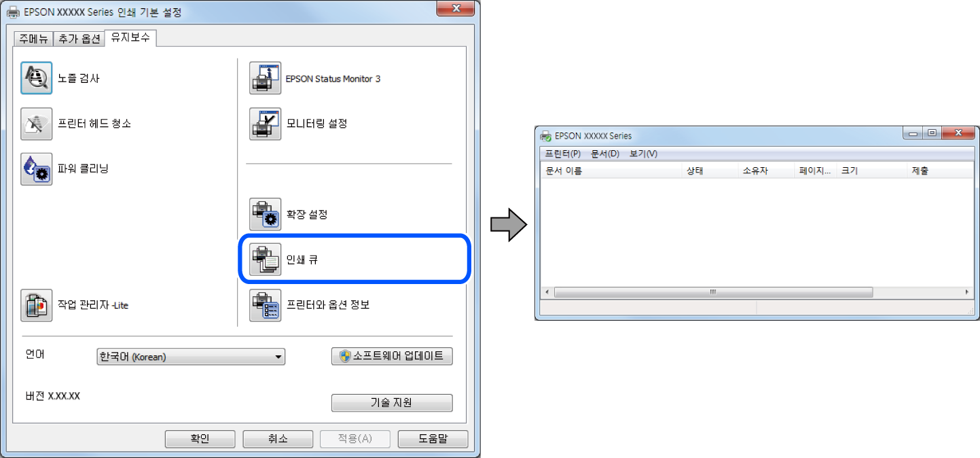This screenshot has height=458, width=980.
Task: Click the 기술 지원 button
Action: coord(392,402)
